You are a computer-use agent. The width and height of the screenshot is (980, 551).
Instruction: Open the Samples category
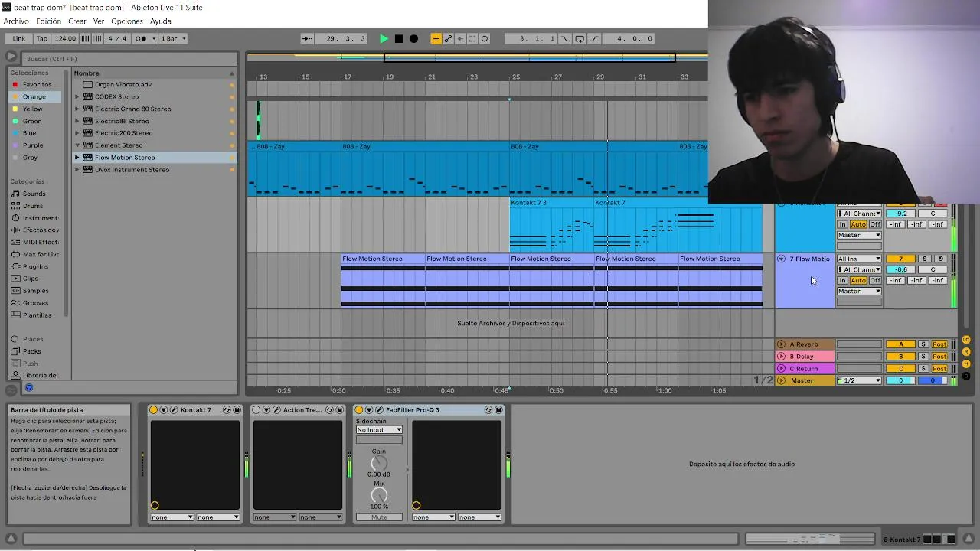35,291
